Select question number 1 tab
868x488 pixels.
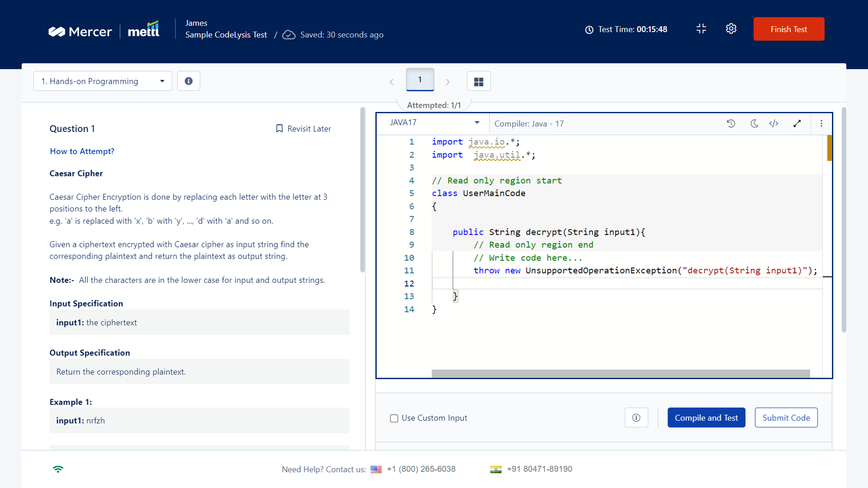pyautogui.click(x=420, y=80)
